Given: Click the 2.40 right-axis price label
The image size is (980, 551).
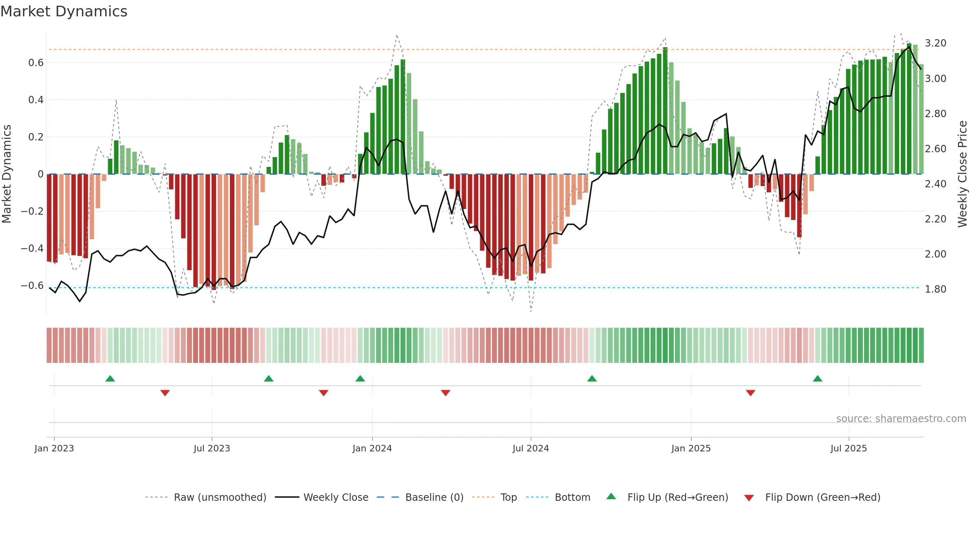Looking at the screenshot, I should (x=935, y=184).
